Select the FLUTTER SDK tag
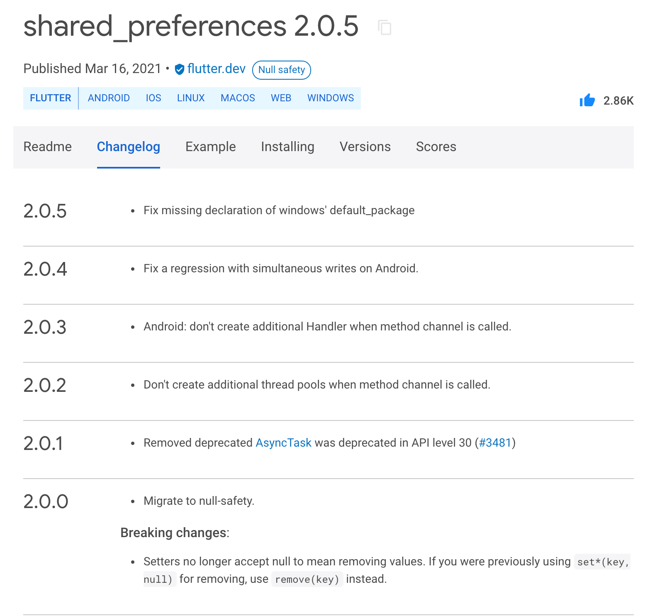The image size is (672, 616). 51,98
